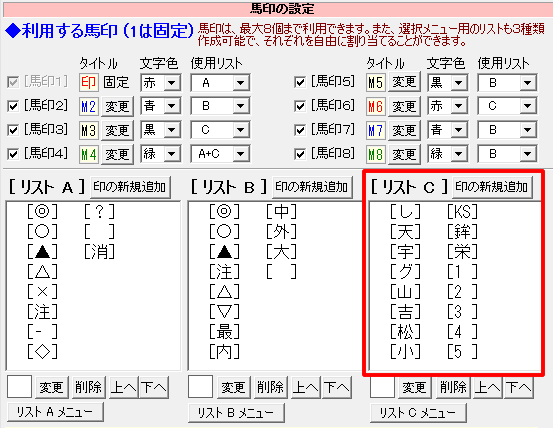Toggle the 馬印5 checkbox
The width and height of the screenshot is (553, 428).
[x=300, y=82]
